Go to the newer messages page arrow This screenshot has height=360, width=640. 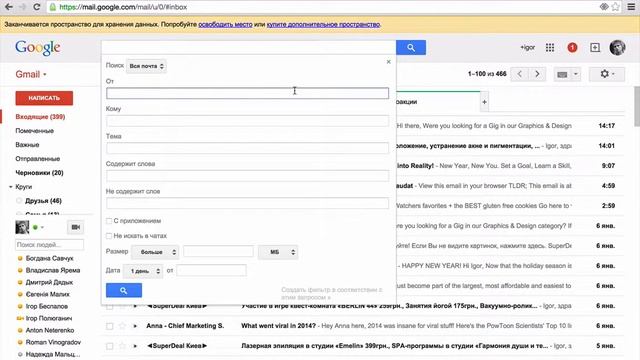point(520,74)
